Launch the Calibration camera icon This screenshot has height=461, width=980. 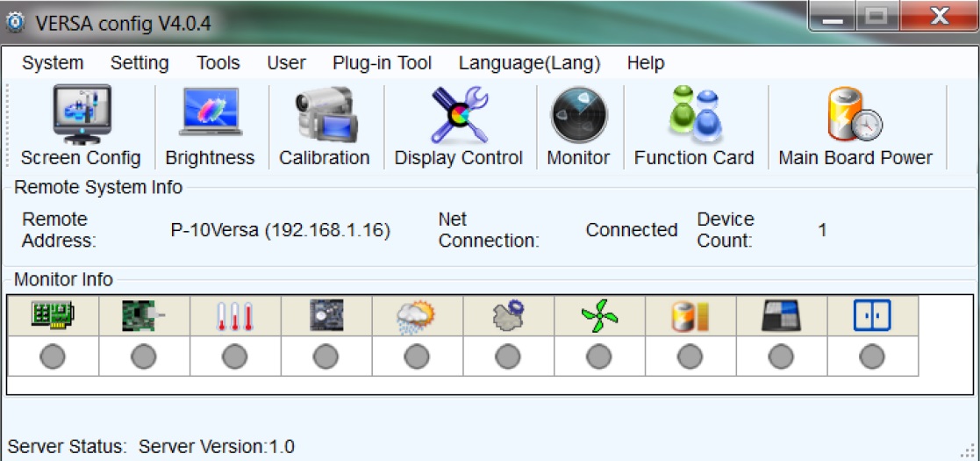325,126
